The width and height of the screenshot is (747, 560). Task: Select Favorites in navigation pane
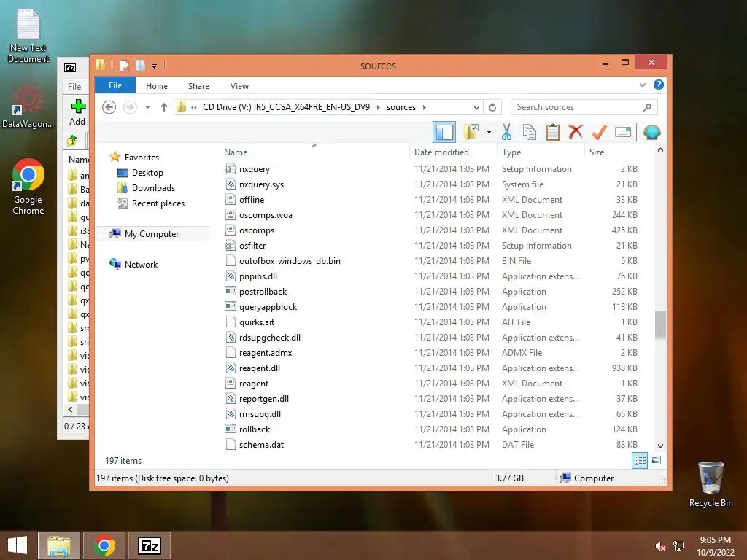click(x=142, y=157)
